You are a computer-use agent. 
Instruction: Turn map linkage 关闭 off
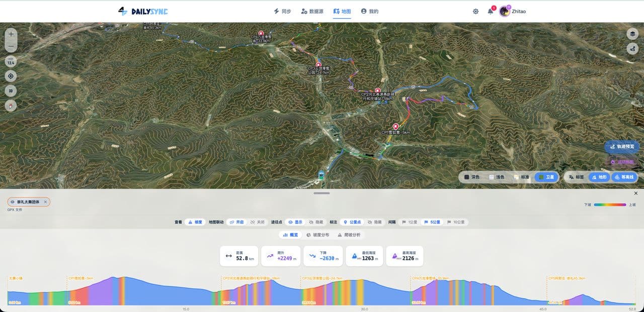tap(257, 222)
